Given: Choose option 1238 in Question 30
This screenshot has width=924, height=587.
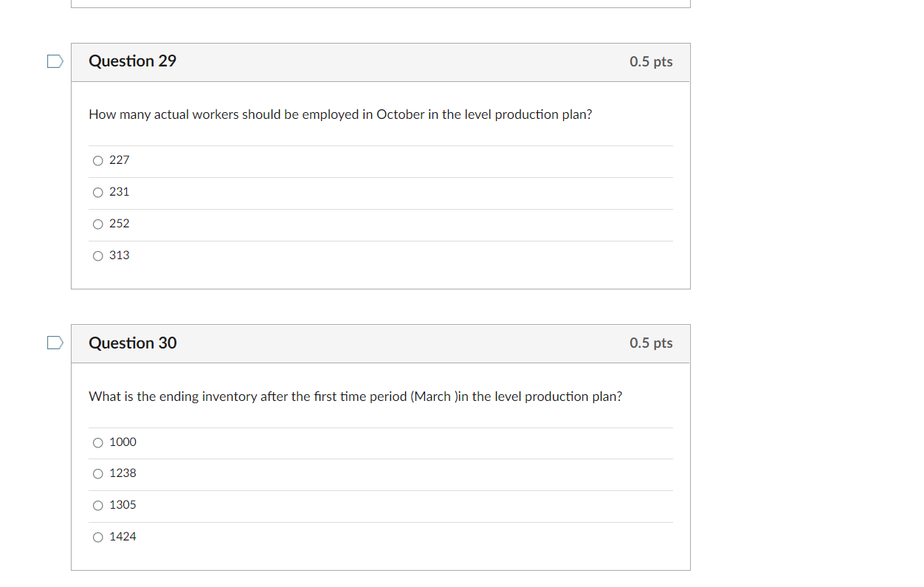Looking at the screenshot, I should tap(97, 473).
